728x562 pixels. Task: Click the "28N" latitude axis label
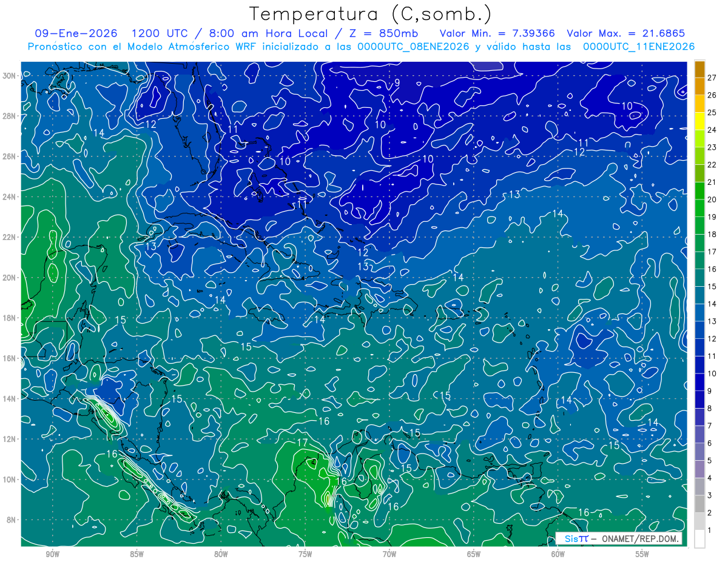click(x=8, y=116)
